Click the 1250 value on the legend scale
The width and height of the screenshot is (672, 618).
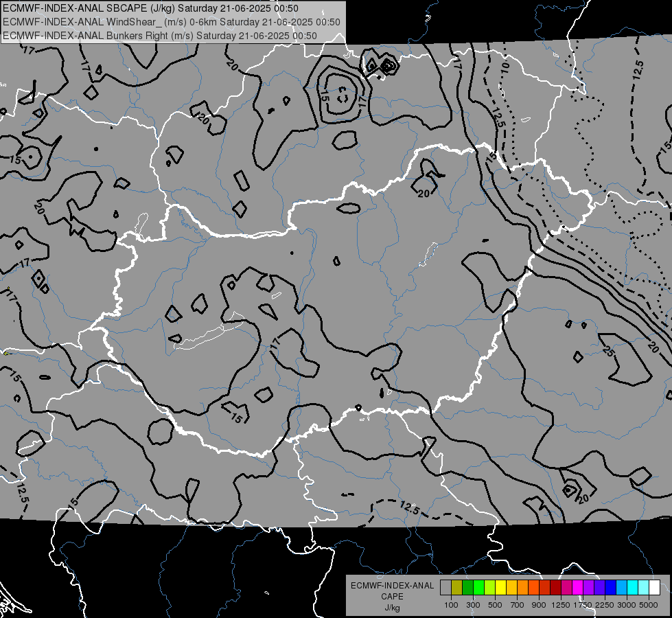[x=561, y=605]
